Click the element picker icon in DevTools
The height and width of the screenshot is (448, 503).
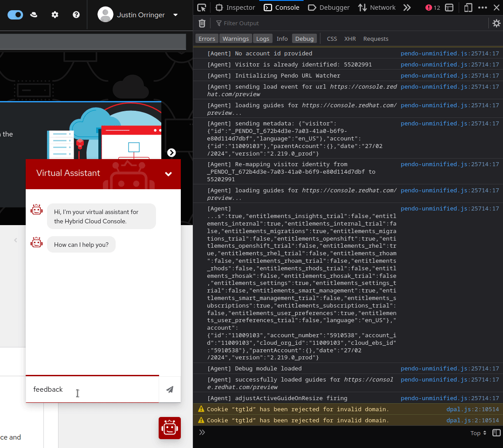[x=202, y=8]
